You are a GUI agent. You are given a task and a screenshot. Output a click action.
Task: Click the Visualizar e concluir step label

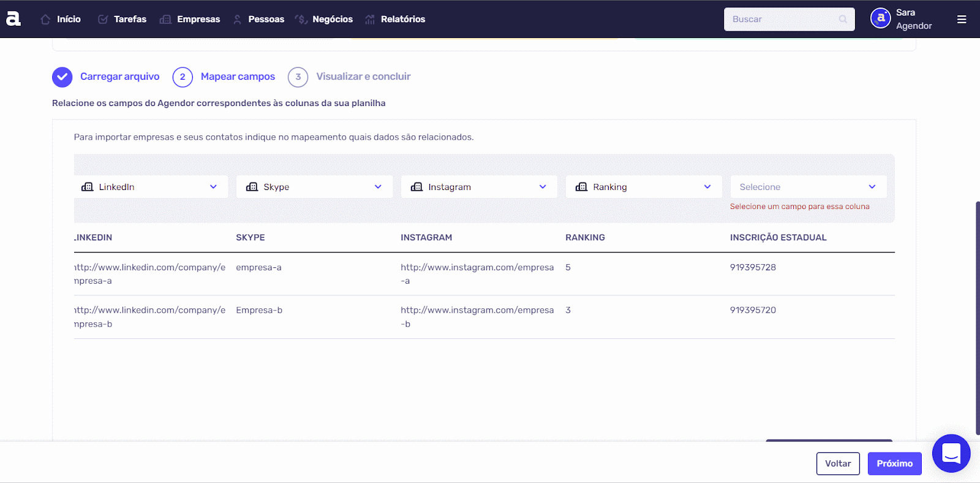pos(363,77)
